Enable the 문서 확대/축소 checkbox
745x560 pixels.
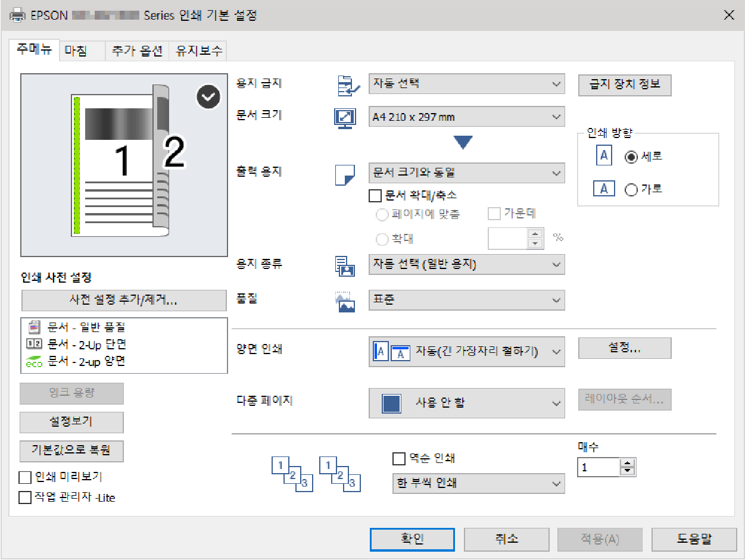click(375, 195)
